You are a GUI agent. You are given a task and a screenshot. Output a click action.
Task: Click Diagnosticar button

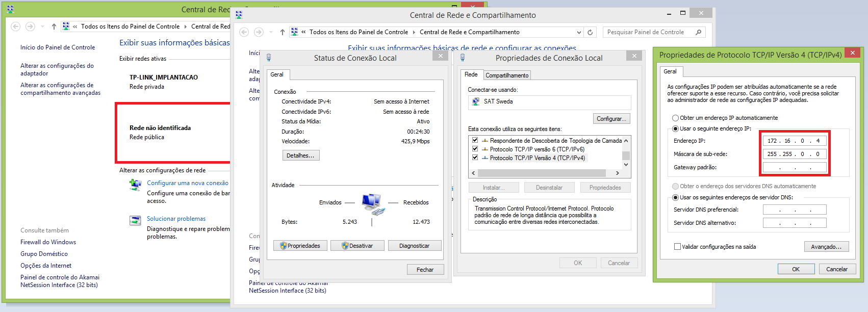pos(414,246)
